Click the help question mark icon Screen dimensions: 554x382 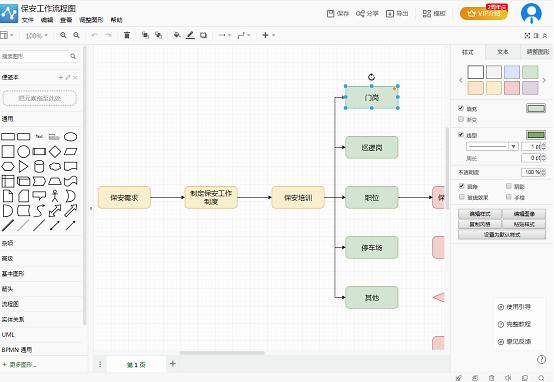pyautogui.click(x=541, y=359)
